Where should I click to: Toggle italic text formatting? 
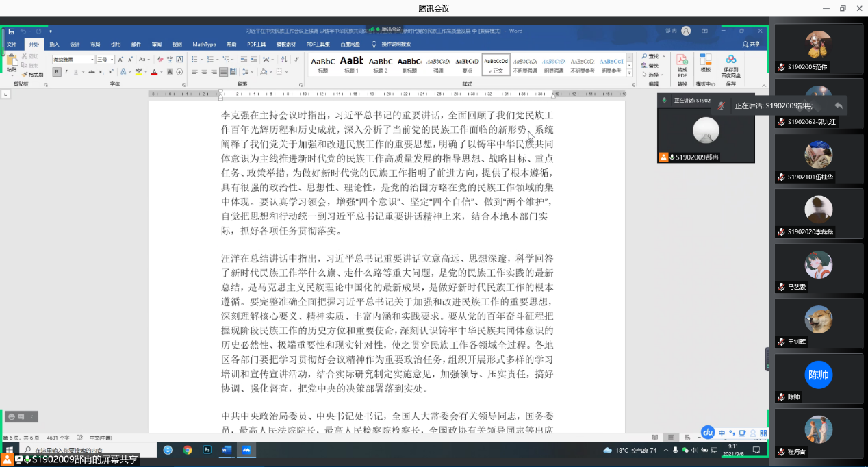[x=66, y=72]
